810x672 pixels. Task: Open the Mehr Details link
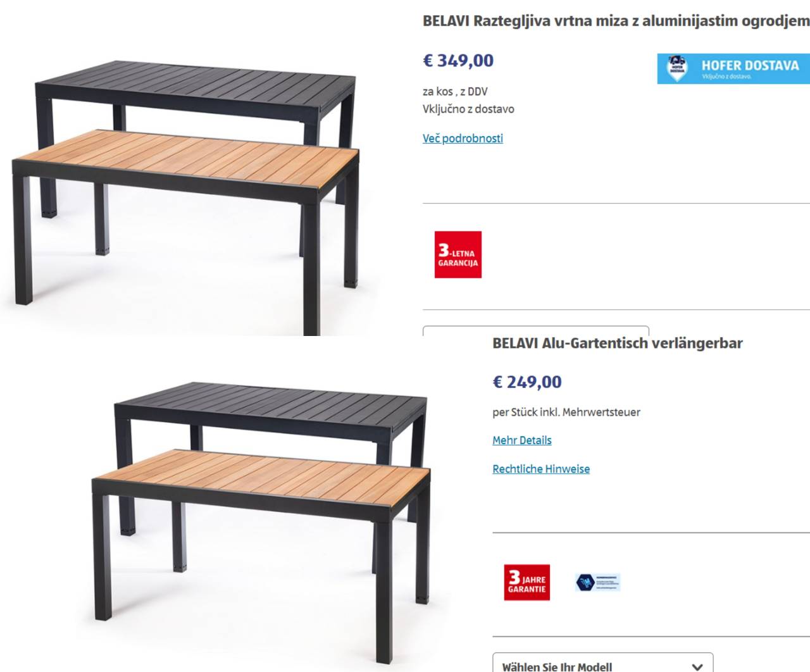[522, 440]
